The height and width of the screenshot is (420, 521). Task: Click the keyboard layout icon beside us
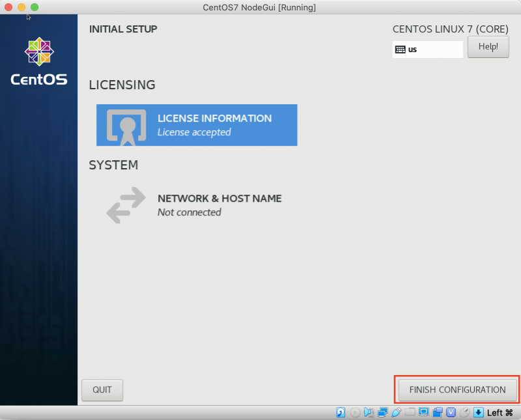(401, 49)
